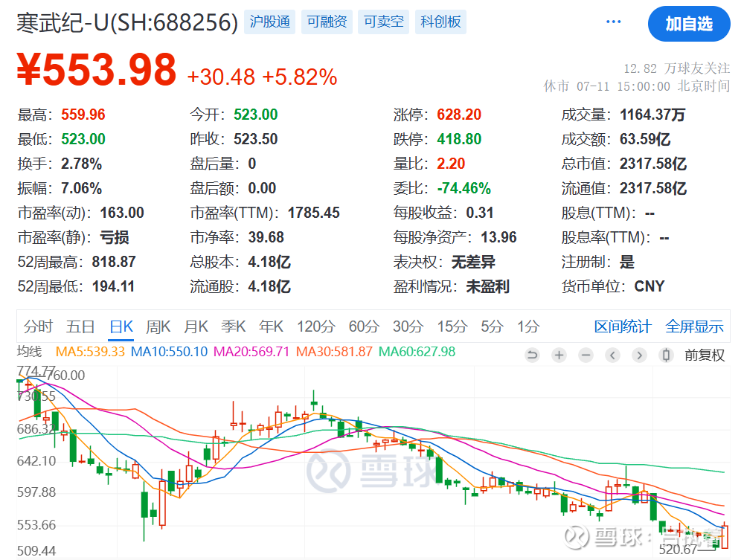Viewport: 744px width, 560px height.
Task: Click the stock title 寒武纪-U(SH:688256)
Action: coord(127,22)
